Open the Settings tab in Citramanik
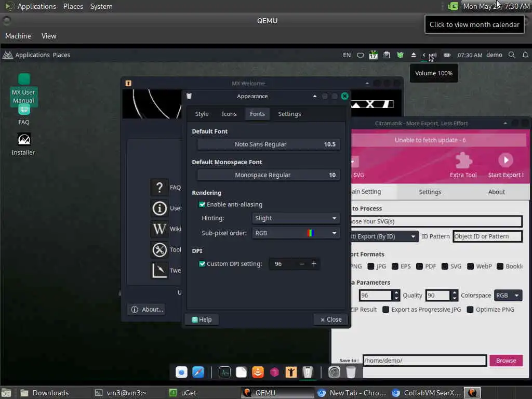Viewport: 532px width, 399px height. tap(430, 192)
